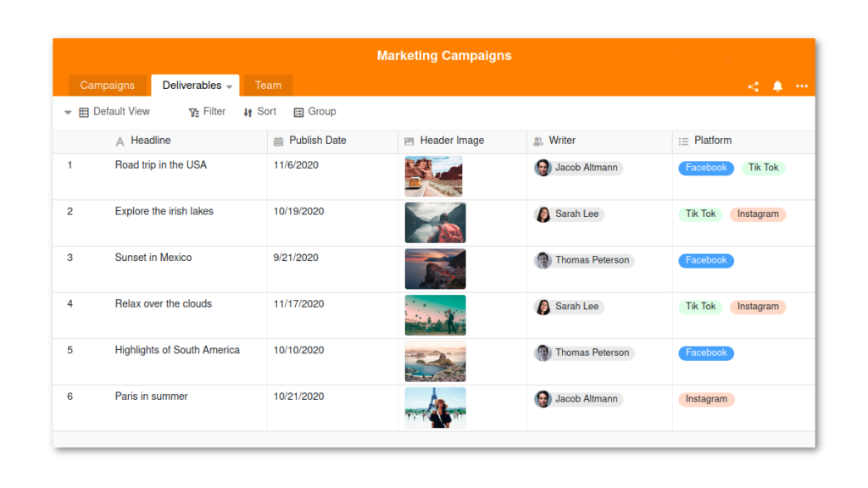Click the blue Facebook tag in row 3

[706, 260]
